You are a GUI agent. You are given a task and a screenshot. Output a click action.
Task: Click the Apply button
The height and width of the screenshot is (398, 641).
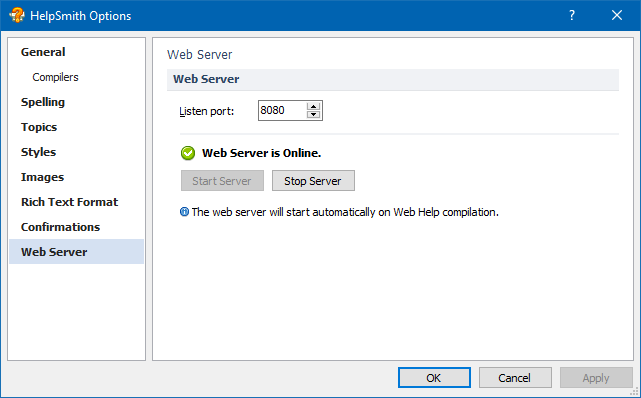[596, 378]
